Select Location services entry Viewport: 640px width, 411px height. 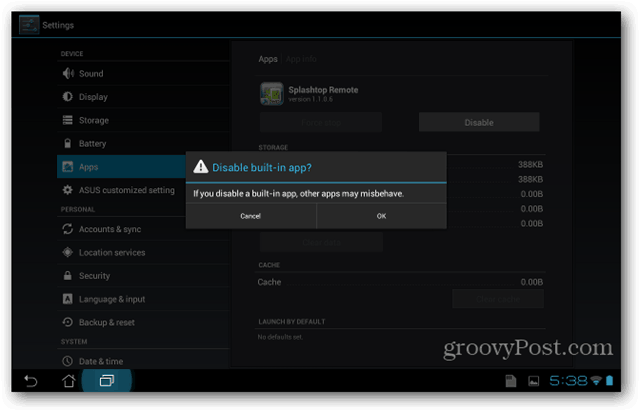(142, 252)
